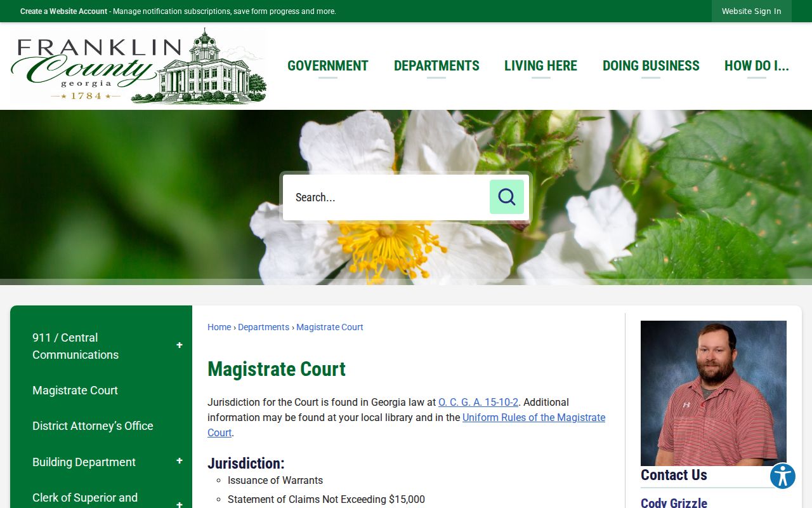
Task: Open Building Department sidebar link
Action: pos(84,462)
